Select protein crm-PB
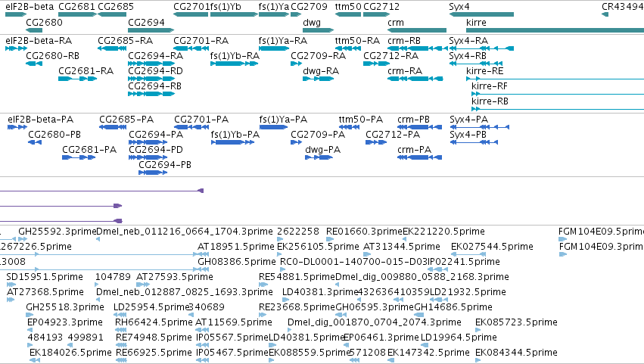The width and height of the screenshot is (644, 364). click(x=414, y=120)
